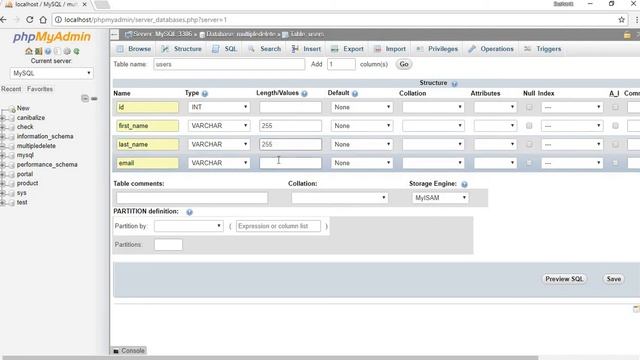Click help icon beside Type header
Image resolution: width=640 pixels, height=360 pixels.
[205, 93]
